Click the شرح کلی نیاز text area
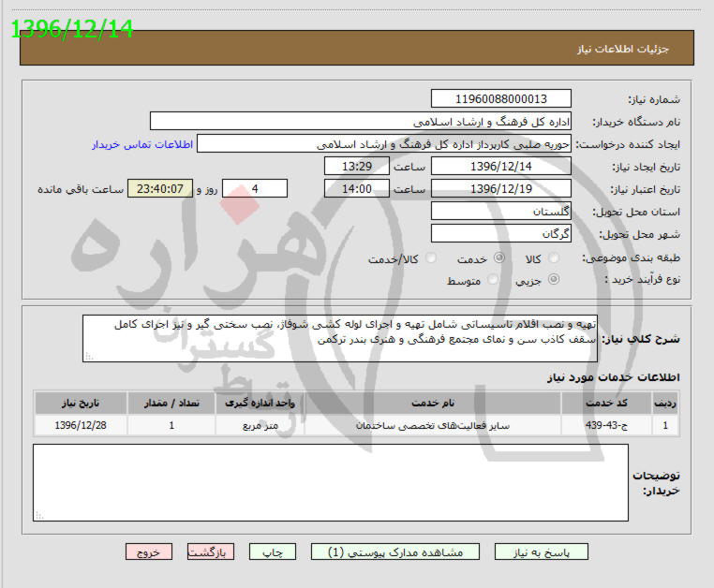714x588 pixels. pyautogui.click(x=340, y=338)
